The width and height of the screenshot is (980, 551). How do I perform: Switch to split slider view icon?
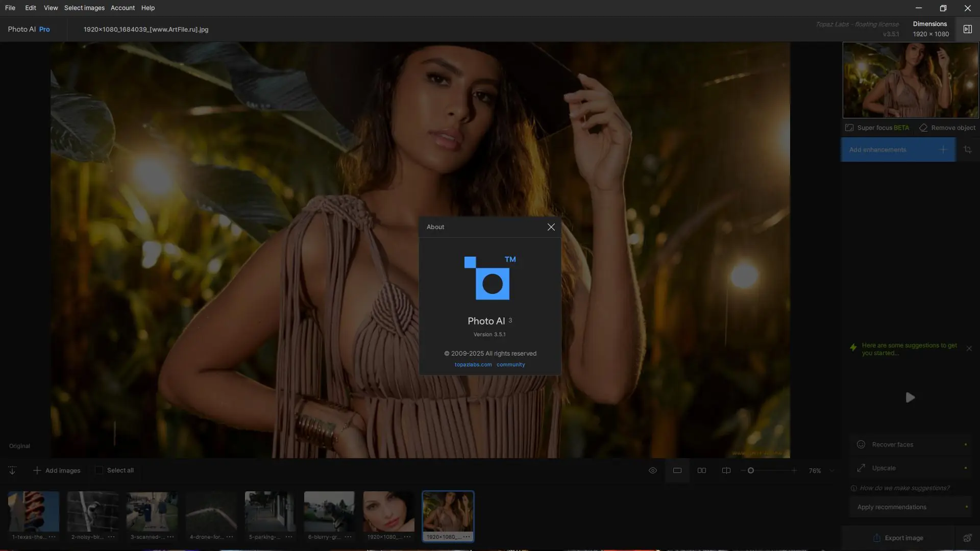click(x=726, y=470)
